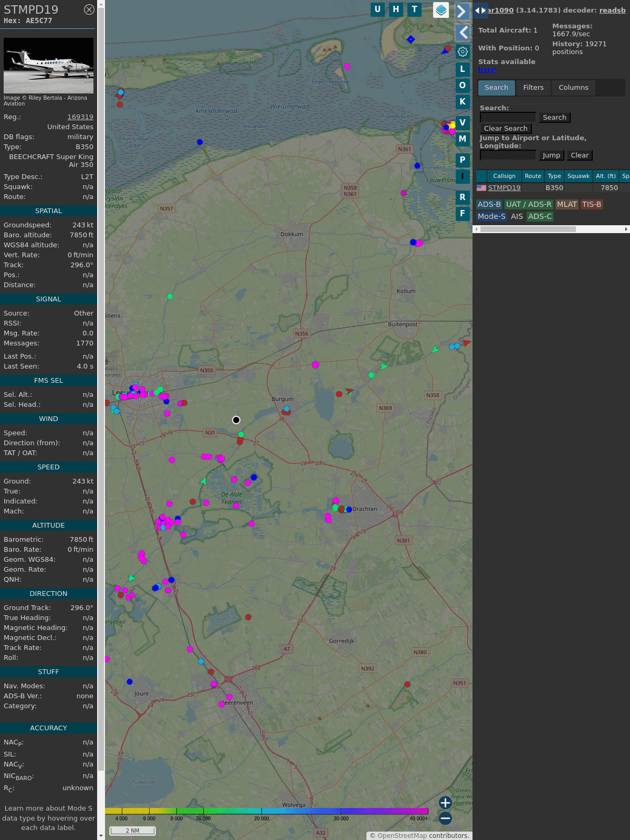
Task: Close the STMPD19 aircraft info panel
Action: coord(89,9)
